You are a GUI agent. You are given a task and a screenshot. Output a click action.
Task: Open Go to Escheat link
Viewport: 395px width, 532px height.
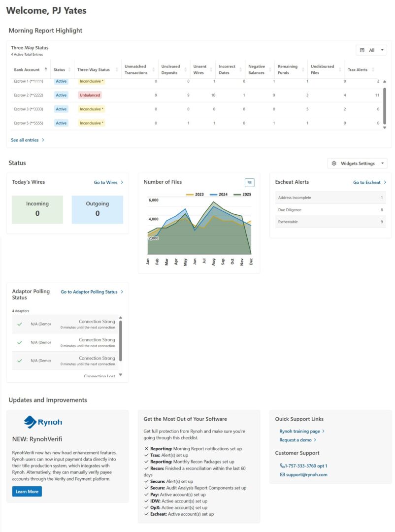pyautogui.click(x=369, y=183)
